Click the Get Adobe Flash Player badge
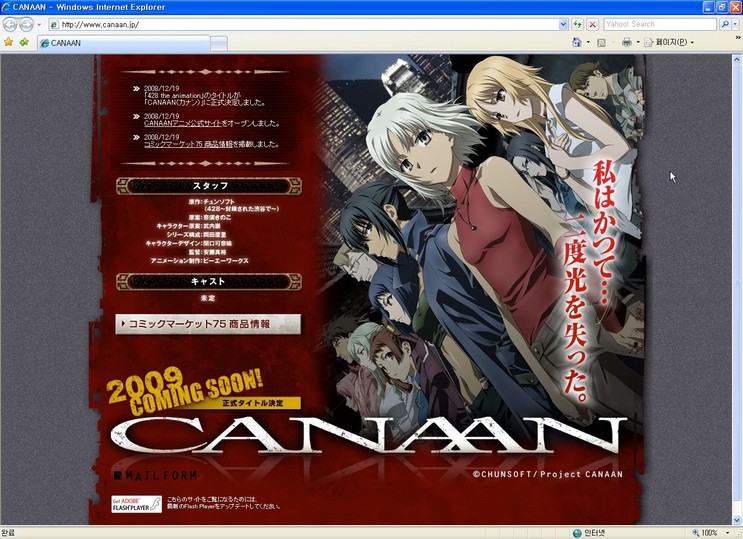 pyautogui.click(x=135, y=504)
